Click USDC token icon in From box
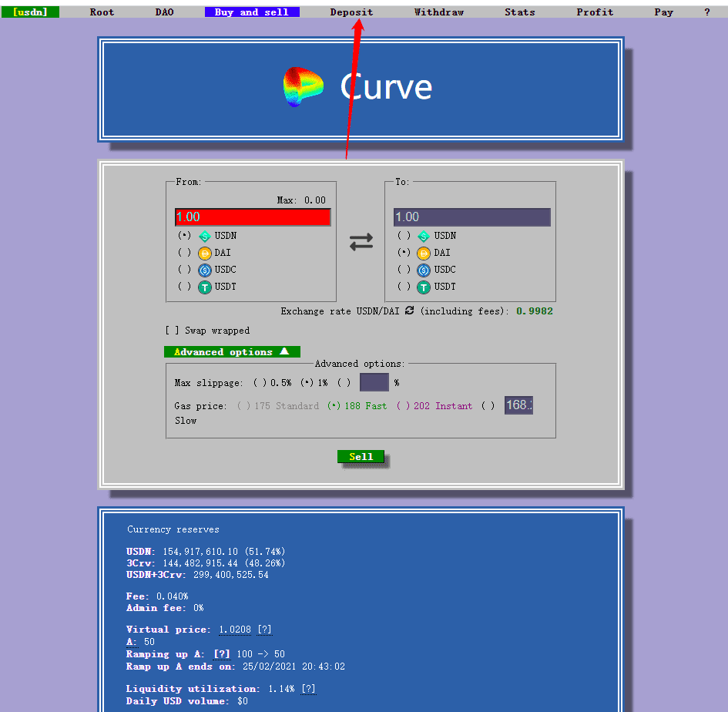 point(204,270)
